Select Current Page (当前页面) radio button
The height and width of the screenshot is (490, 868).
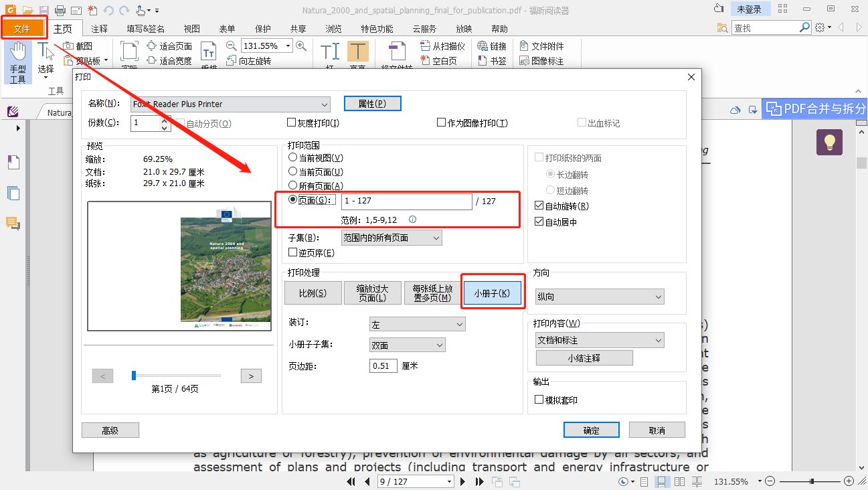(x=292, y=171)
